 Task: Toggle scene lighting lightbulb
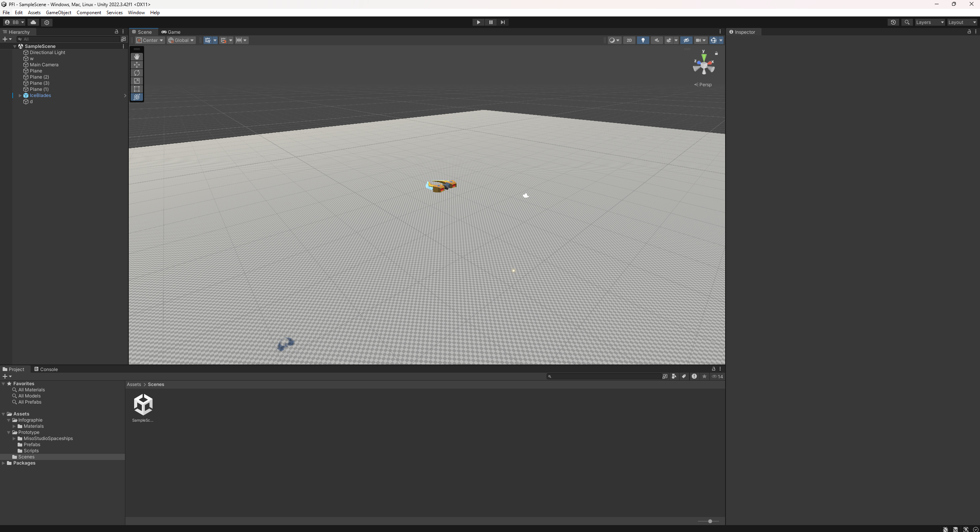643,40
